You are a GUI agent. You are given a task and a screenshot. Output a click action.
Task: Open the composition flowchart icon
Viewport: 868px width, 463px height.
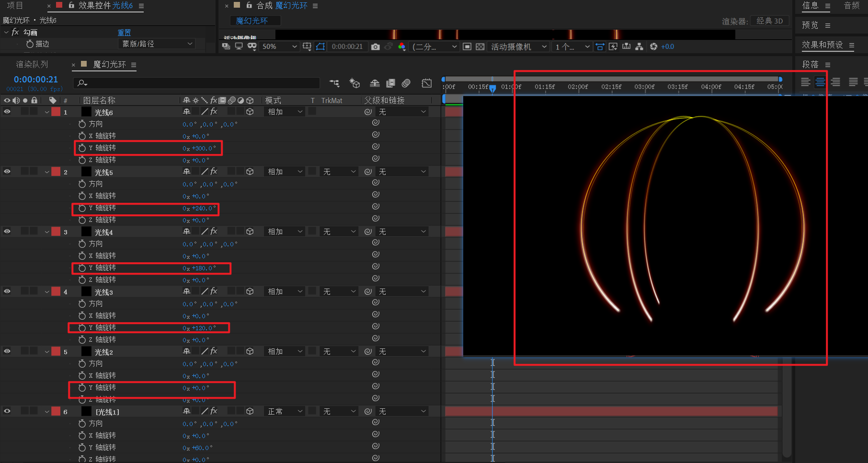pyautogui.click(x=639, y=46)
